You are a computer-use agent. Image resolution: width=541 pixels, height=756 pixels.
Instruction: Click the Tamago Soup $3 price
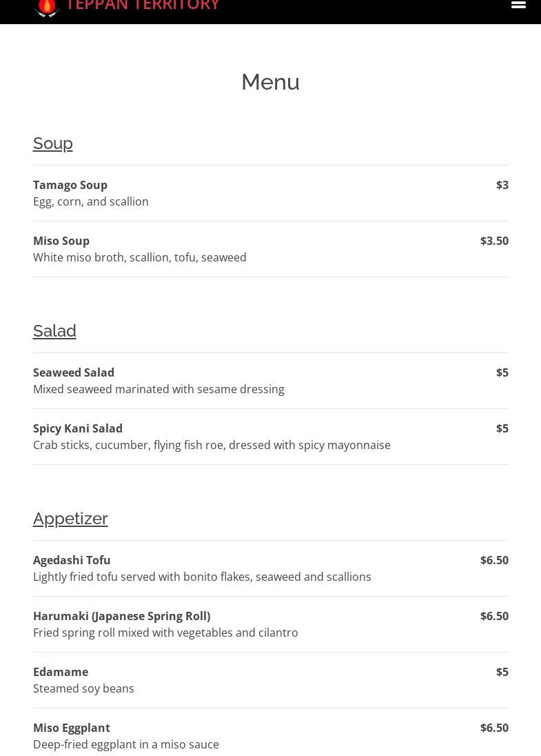coord(502,185)
